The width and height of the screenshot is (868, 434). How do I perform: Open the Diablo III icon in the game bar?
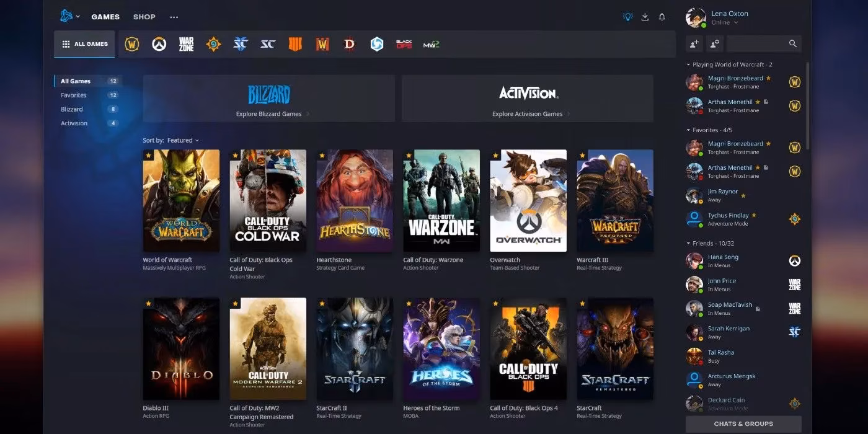click(x=349, y=44)
